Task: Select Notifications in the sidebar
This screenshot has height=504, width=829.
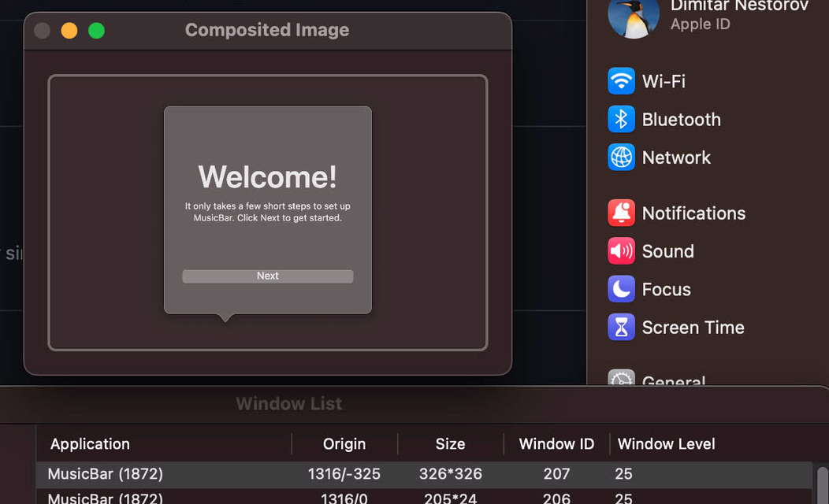Action: point(693,213)
